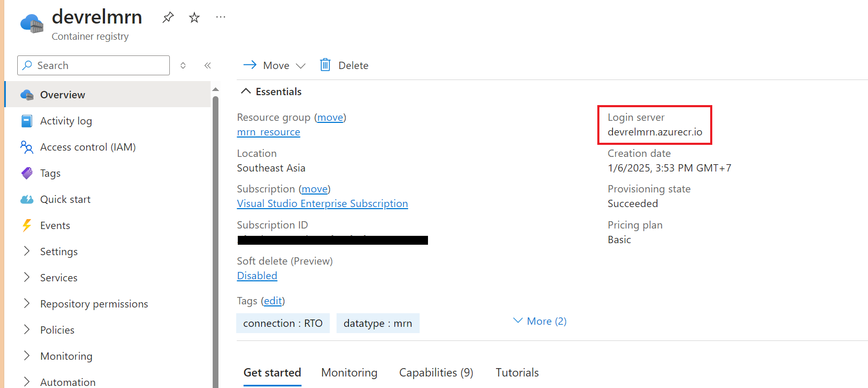The height and width of the screenshot is (388, 868).
Task: Delete the container registry
Action: 344,65
